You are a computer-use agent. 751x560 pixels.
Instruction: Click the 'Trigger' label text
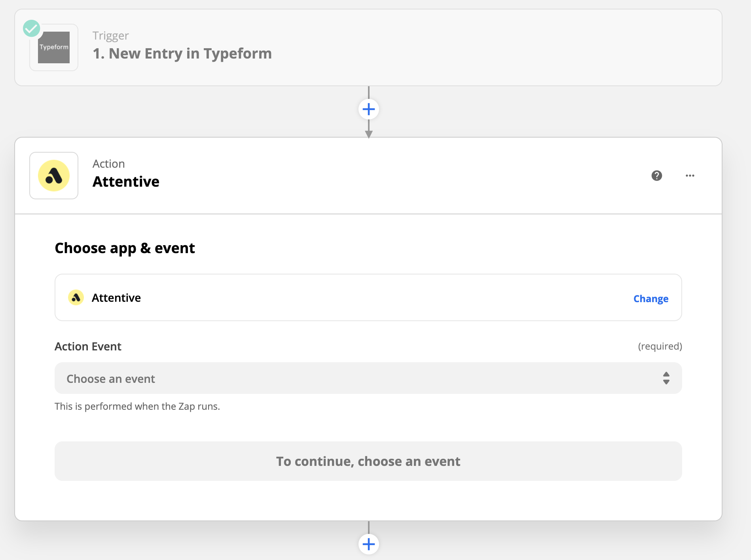111,36
